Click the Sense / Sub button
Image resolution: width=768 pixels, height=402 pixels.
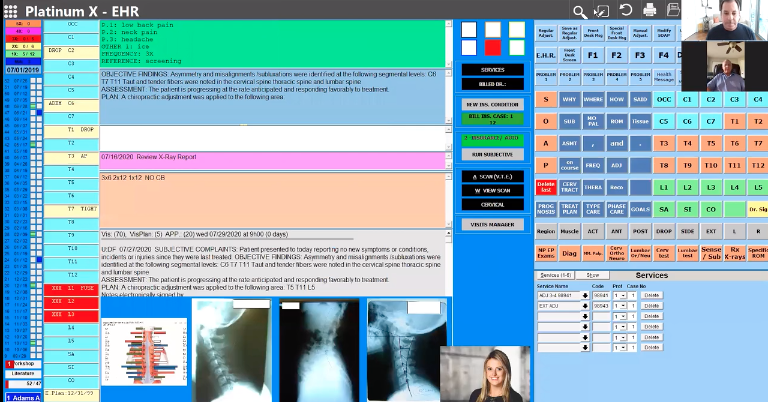(711, 253)
